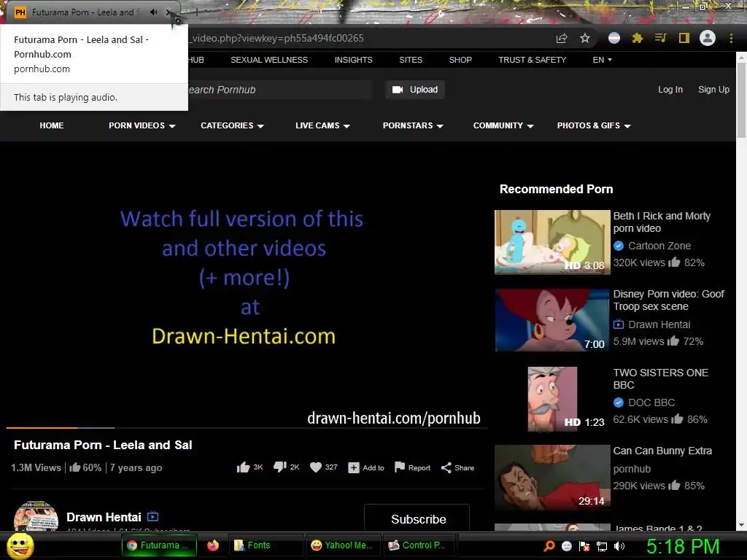Open the DOC BBC channel link
Screen dimensions: 747x560
coord(651,402)
